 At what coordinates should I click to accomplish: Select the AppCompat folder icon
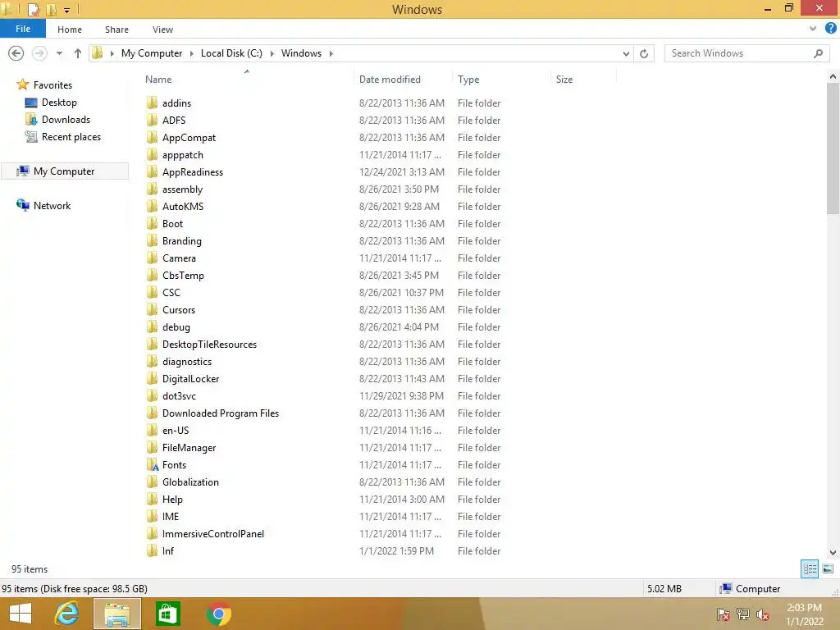[152, 137]
